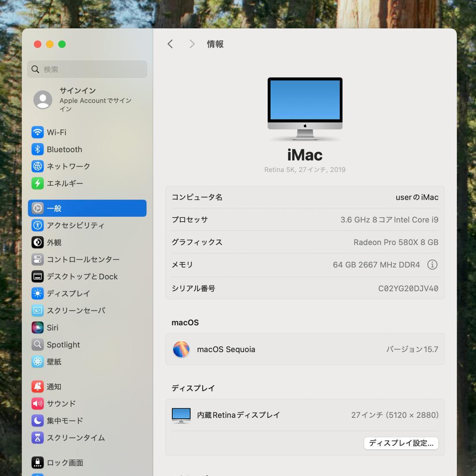This screenshot has width=476, height=476.
Task: Open サウンド sound settings icon
Action: (x=37, y=403)
